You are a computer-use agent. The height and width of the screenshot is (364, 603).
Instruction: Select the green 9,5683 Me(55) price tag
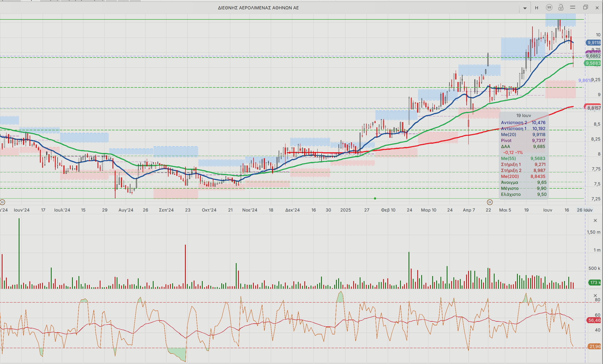593,63
